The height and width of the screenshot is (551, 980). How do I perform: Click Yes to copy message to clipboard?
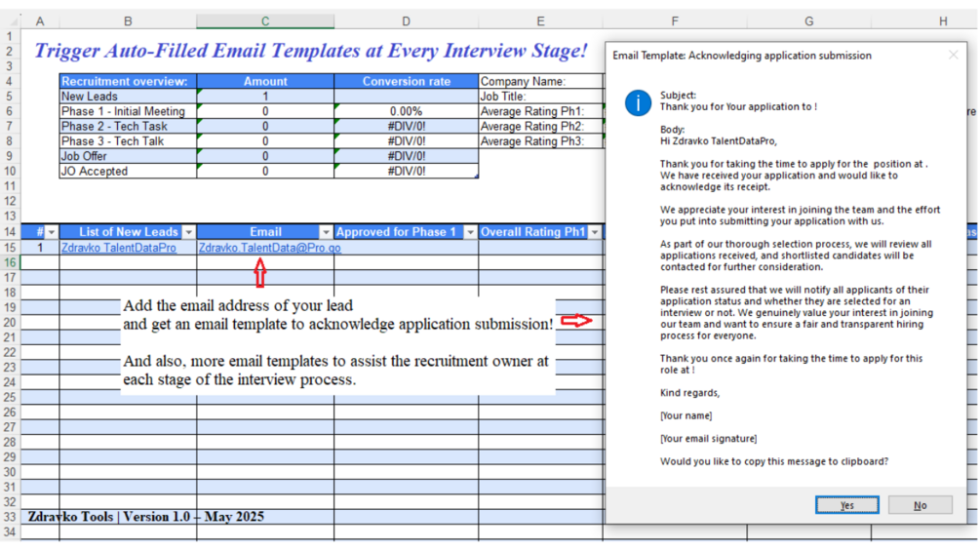tap(846, 505)
